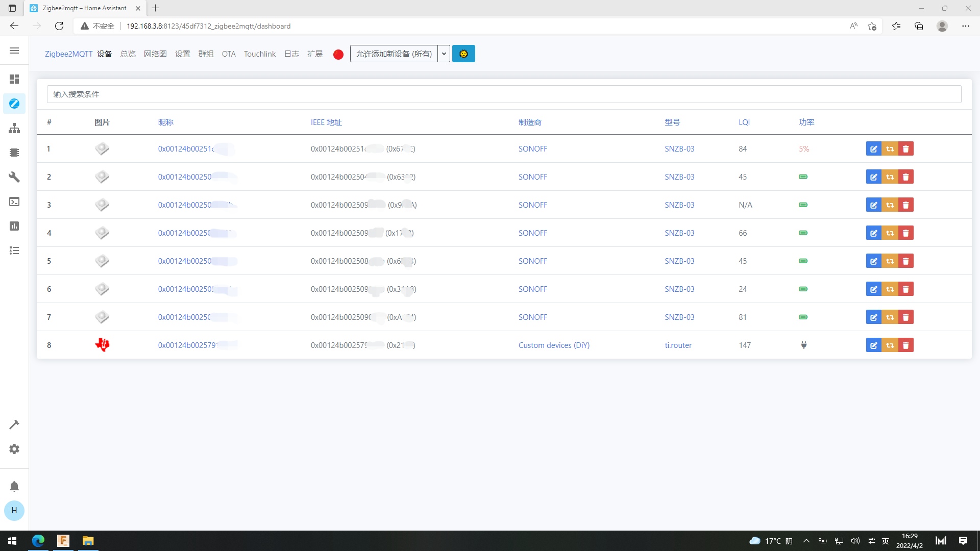Open Home Assistant notifications bell
The image size is (980, 551).
coord(14,486)
